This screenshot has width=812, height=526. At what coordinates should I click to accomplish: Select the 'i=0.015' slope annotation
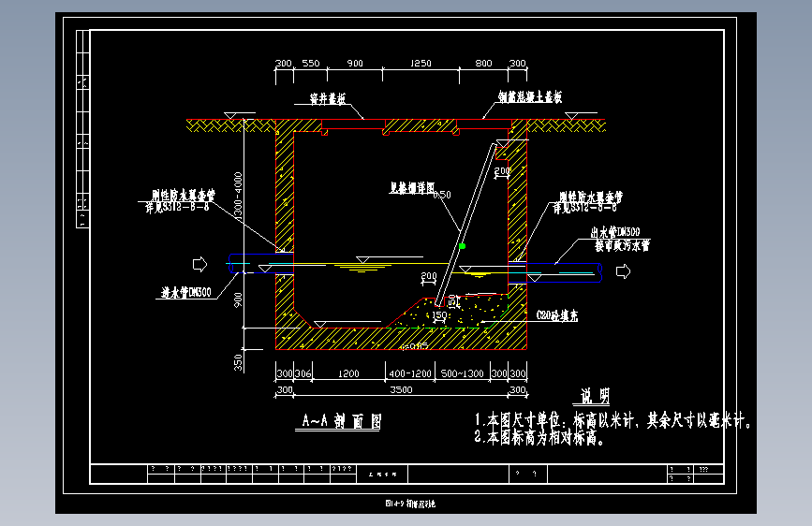pos(414,346)
